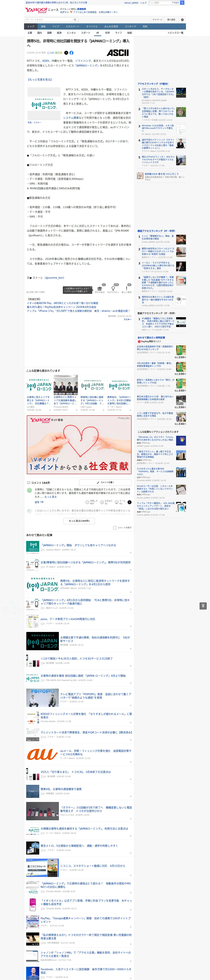Share the top comment via X icon
The height and width of the screenshot is (980, 210).
click(x=129, y=502)
